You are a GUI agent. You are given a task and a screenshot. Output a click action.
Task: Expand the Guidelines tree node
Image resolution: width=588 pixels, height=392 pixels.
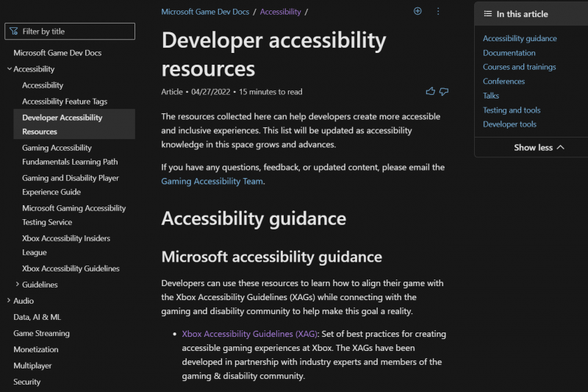pyautogui.click(x=17, y=285)
